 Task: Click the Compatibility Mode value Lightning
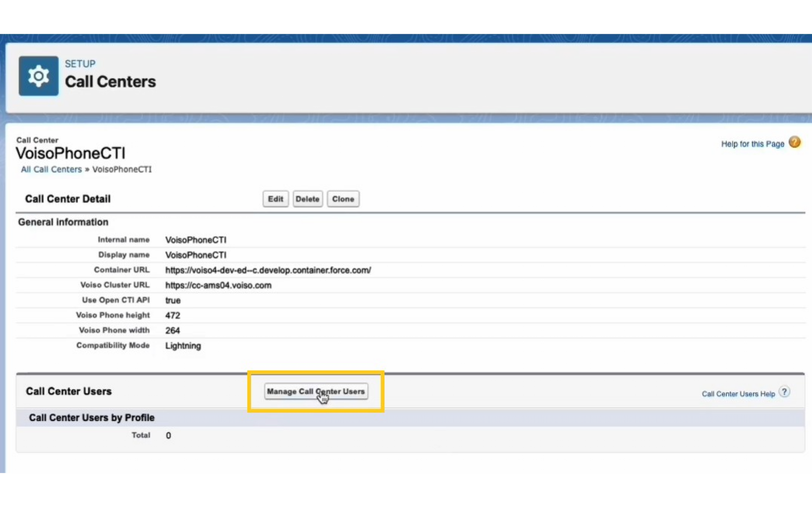click(183, 346)
